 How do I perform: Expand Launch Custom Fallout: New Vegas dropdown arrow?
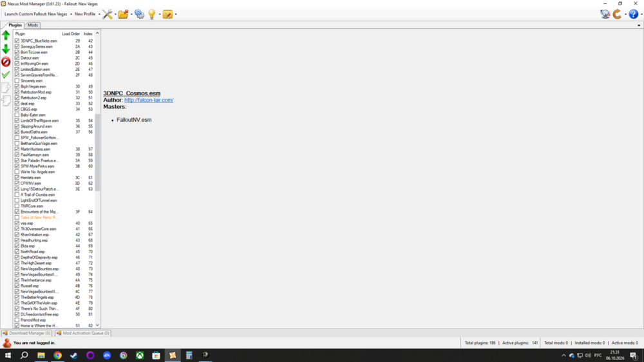click(71, 14)
